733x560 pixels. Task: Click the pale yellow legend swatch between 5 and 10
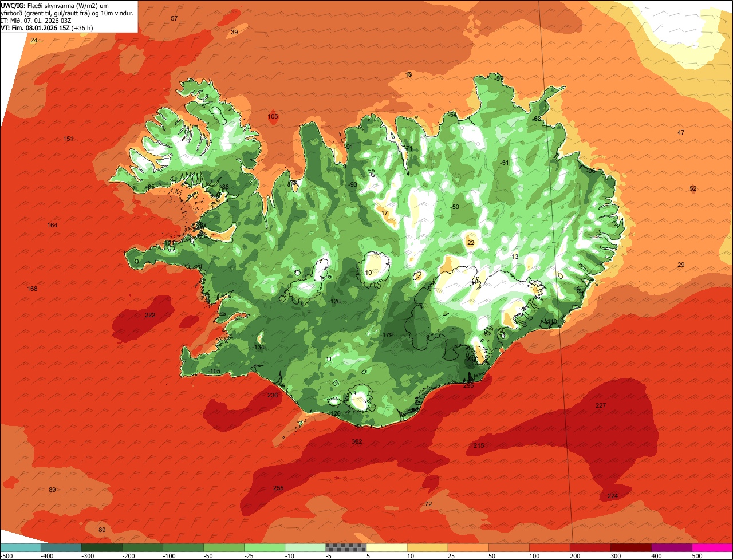pos(387,547)
